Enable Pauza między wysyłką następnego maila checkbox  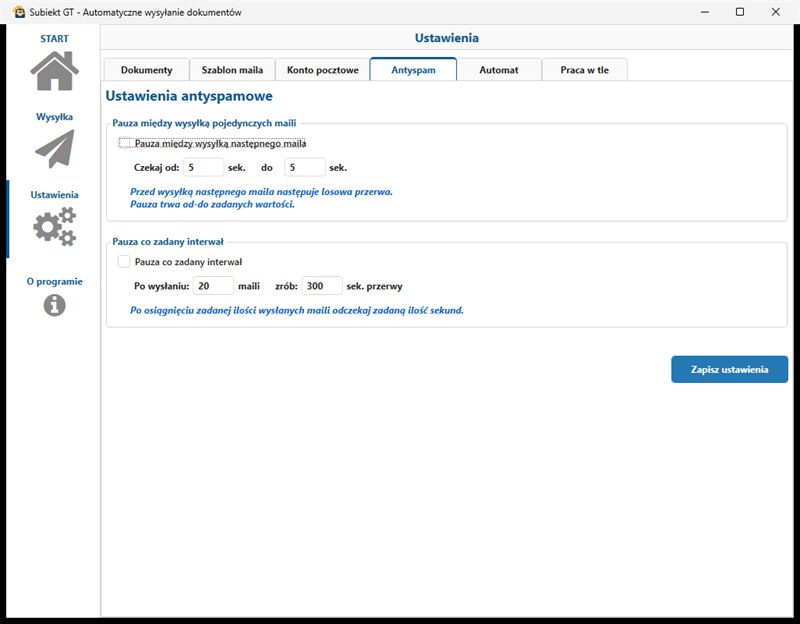(x=126, y=143)
